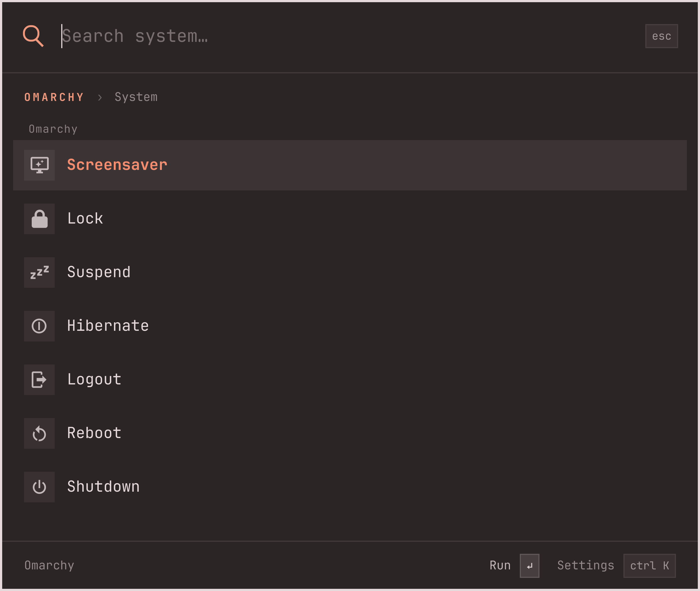
Task: Select the Shutdown entry
Action: click(x=350, y=487)
